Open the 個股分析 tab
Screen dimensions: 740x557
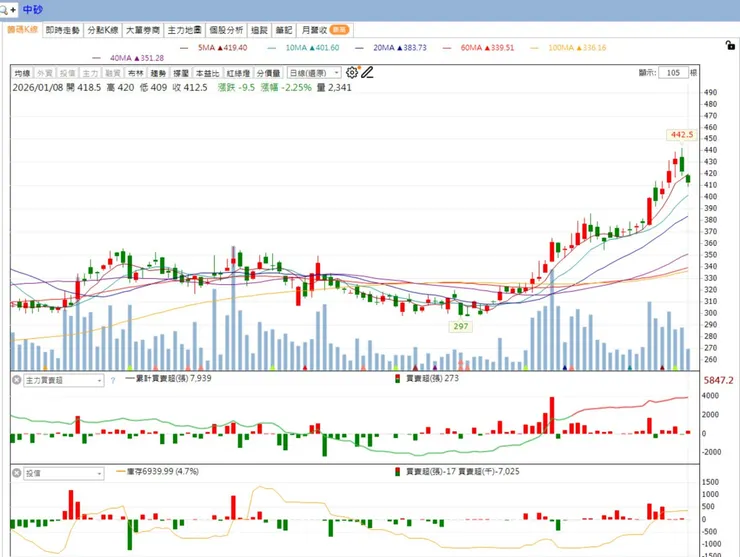[226, 30]
